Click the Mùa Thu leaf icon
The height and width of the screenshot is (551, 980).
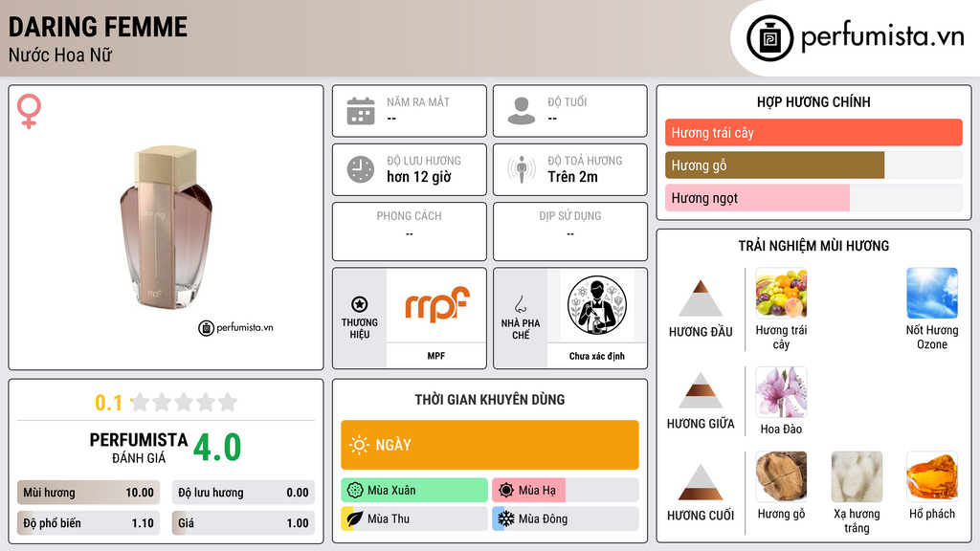click(x=355, y=518)
